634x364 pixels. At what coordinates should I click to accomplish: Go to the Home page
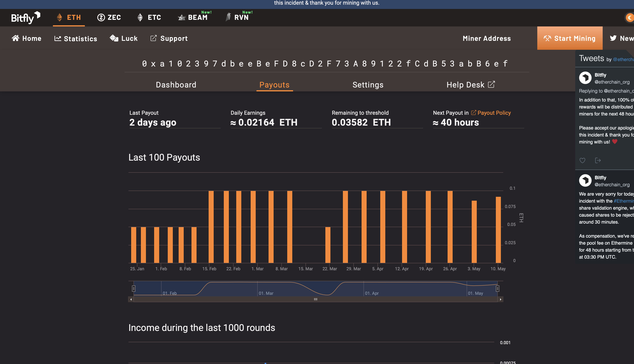point(26,38)
